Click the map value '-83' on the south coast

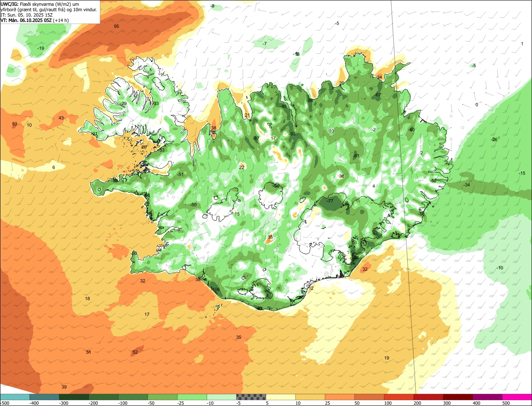point(259,308)
